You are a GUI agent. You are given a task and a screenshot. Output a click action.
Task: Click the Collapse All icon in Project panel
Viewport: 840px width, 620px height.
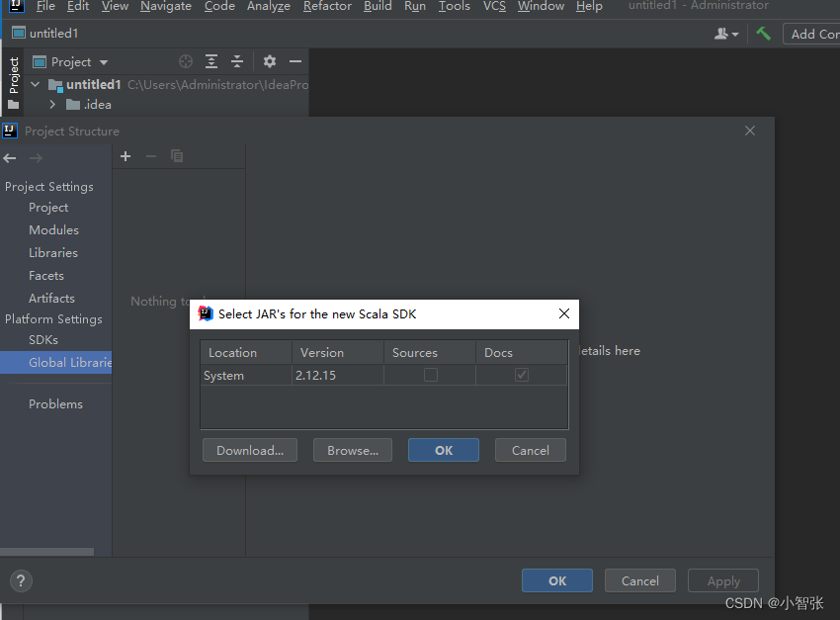(237, 61)
